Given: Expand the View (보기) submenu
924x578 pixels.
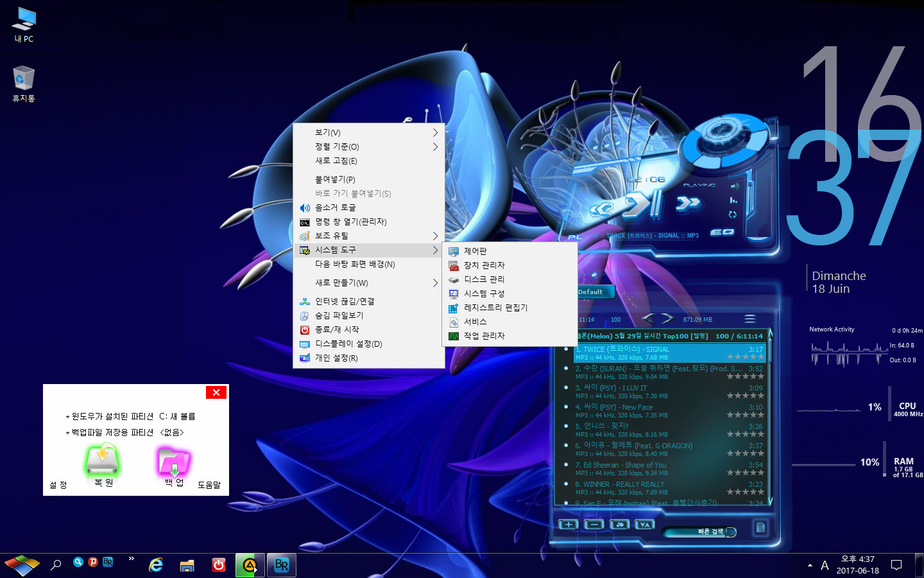Looking at the screenshot, I should pyautogui.click(x=369, y=132).
